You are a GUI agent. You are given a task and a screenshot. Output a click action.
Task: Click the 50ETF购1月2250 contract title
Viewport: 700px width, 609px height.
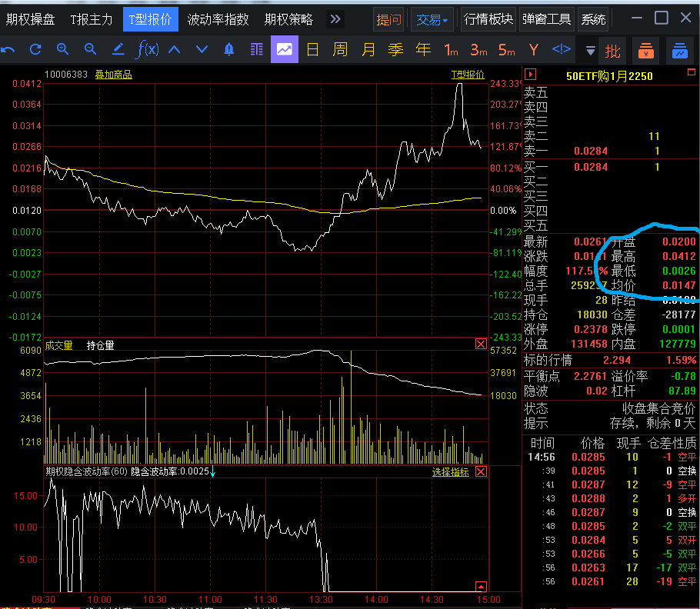(609, 76)
